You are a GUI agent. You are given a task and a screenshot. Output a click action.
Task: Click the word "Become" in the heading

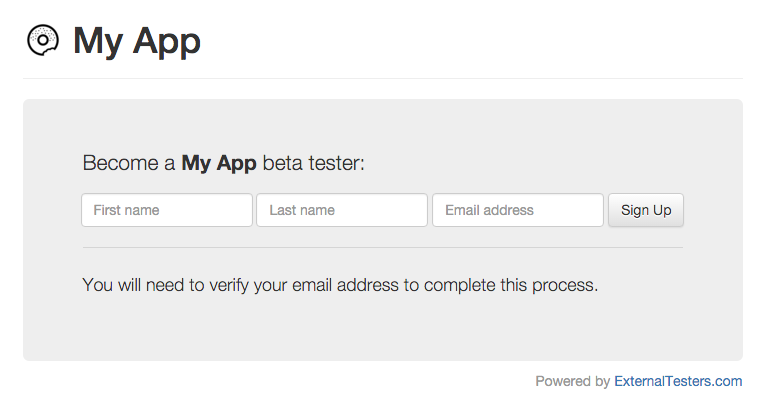coord(115,163)
